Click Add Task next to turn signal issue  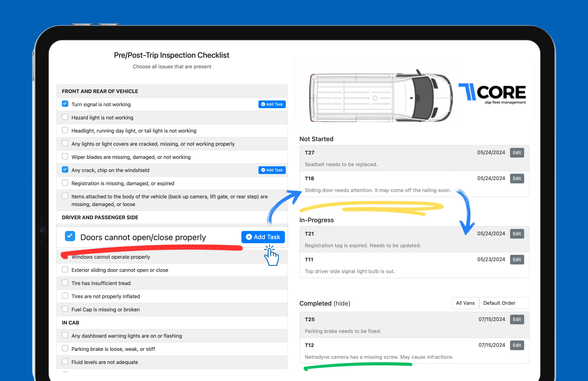point(272,104)
